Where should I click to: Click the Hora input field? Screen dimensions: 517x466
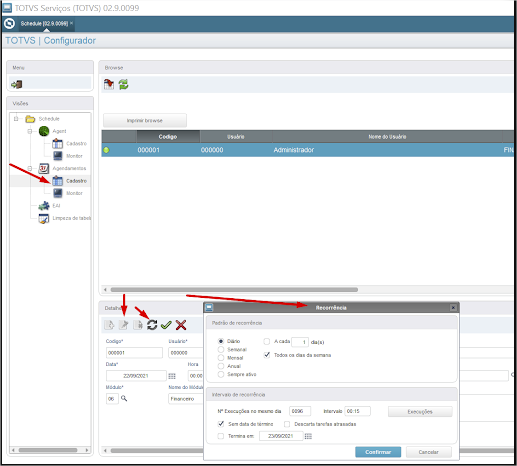click(x=196, y=376)
